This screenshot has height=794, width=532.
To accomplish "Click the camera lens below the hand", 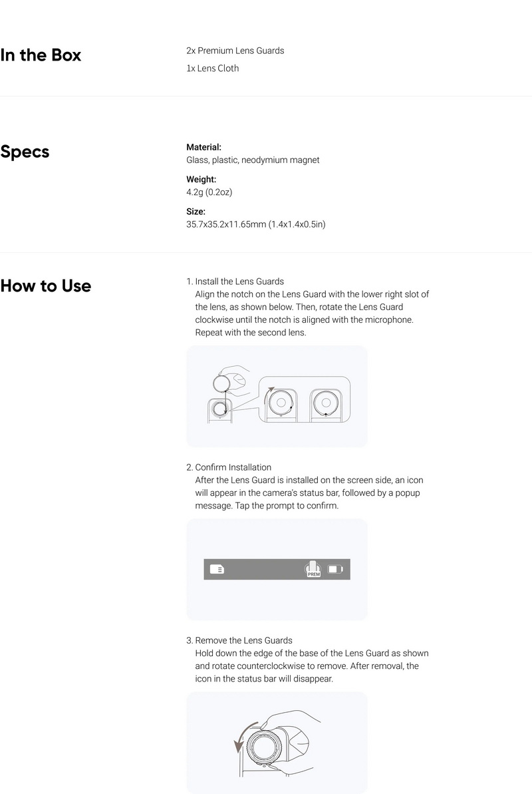I will pyautogui.click(x=218, y=411).
